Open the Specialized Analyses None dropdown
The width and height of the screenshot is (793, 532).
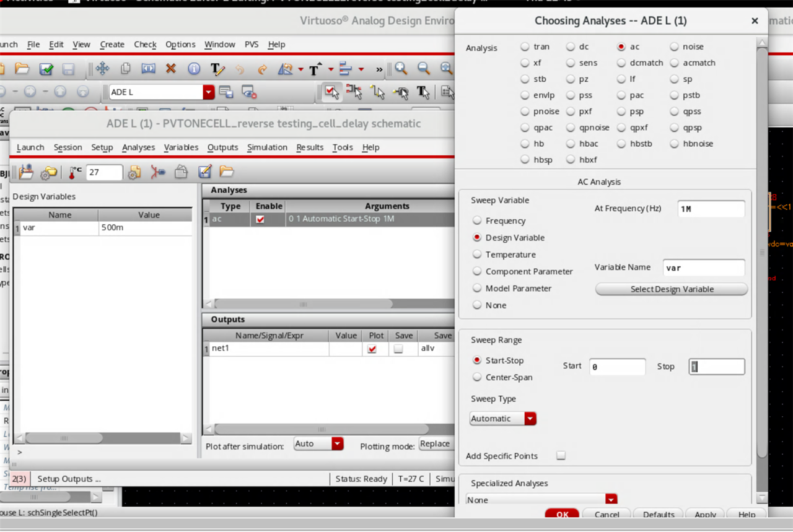pyautogui.click(x=611, y=499)
